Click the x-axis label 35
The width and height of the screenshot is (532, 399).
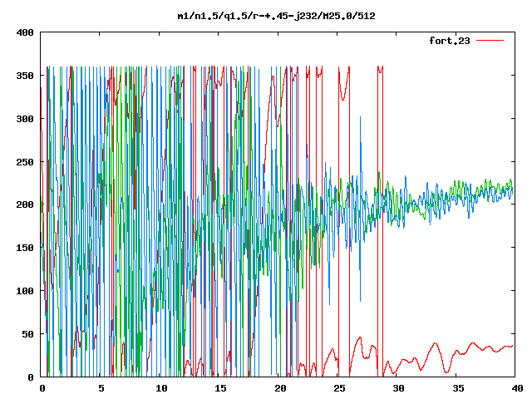point(458,388)
